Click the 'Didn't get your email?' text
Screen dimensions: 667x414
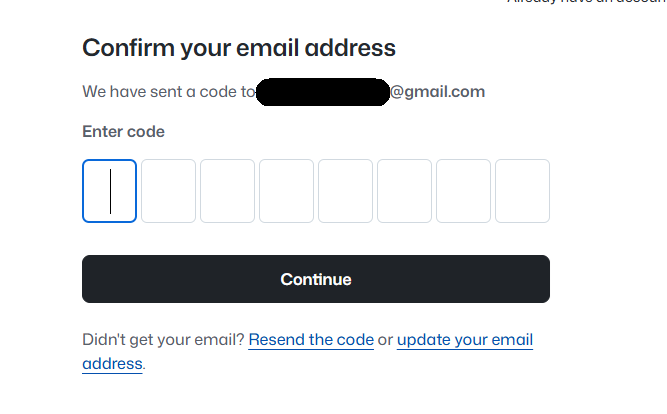(x=163, y=340)
